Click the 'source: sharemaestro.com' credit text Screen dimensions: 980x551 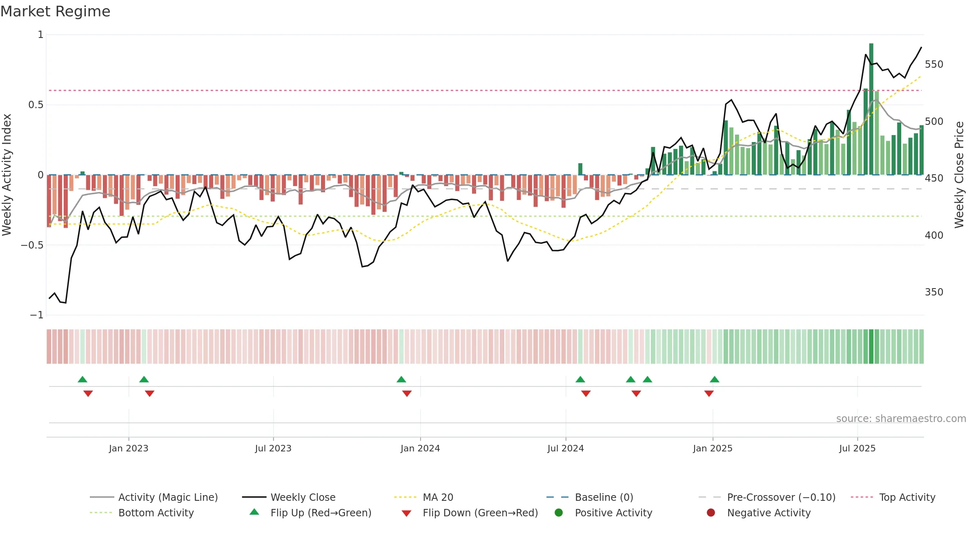(901, 419)
